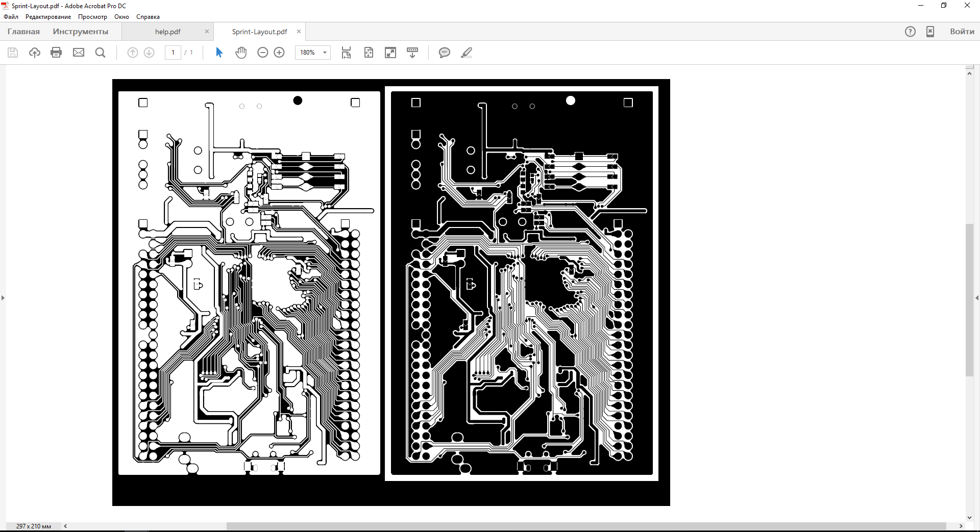Add a comment with speech bubble icon
The height and width of the screenshot is (532, 980).
pyautogui.click(x=445, y=53)
